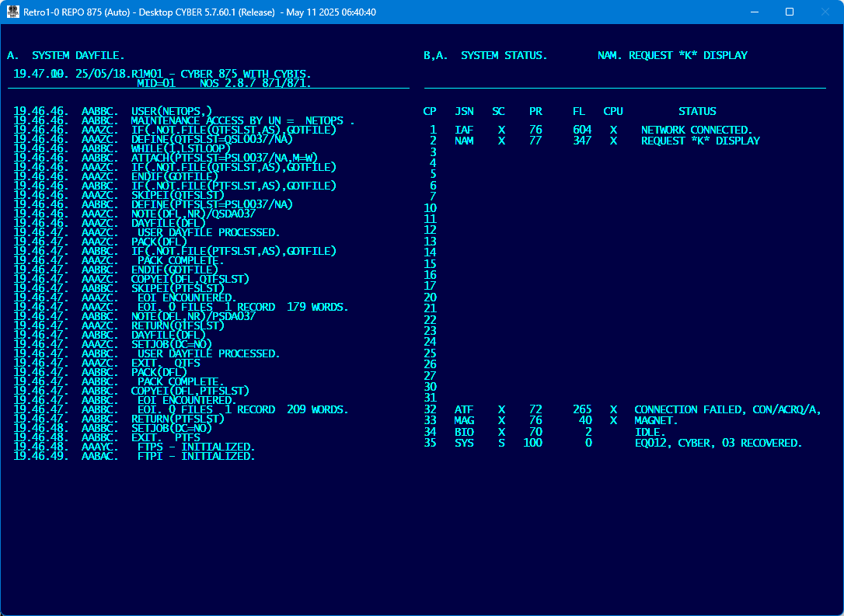Click the 'FTPS - INITIALIZED.' dayfile entry

pos(196,447)
